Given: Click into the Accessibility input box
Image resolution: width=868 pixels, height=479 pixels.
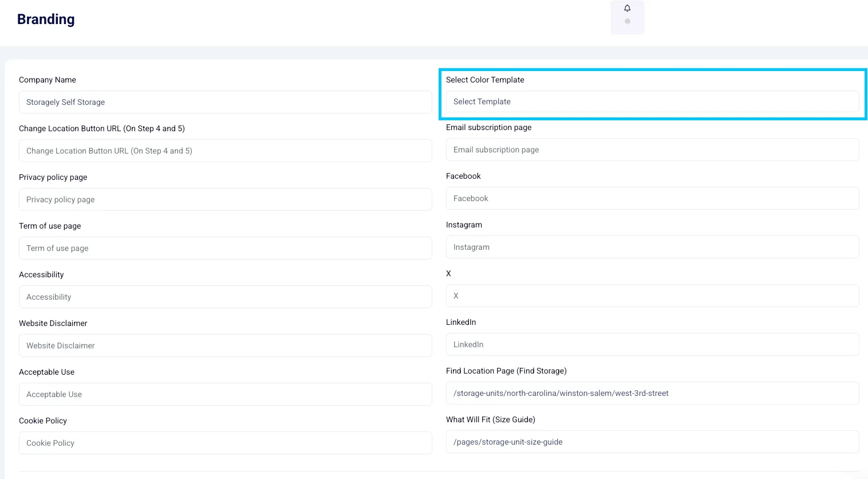Looking at the screenshot, I should coord(226,297).
